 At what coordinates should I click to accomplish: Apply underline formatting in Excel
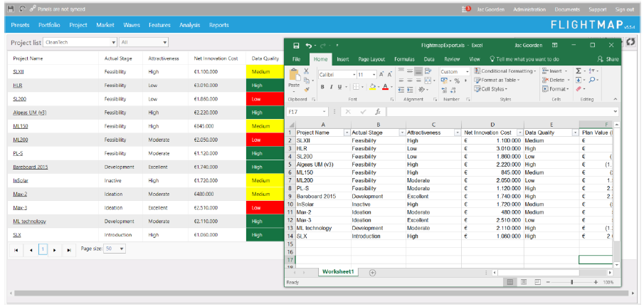[339, 87]
